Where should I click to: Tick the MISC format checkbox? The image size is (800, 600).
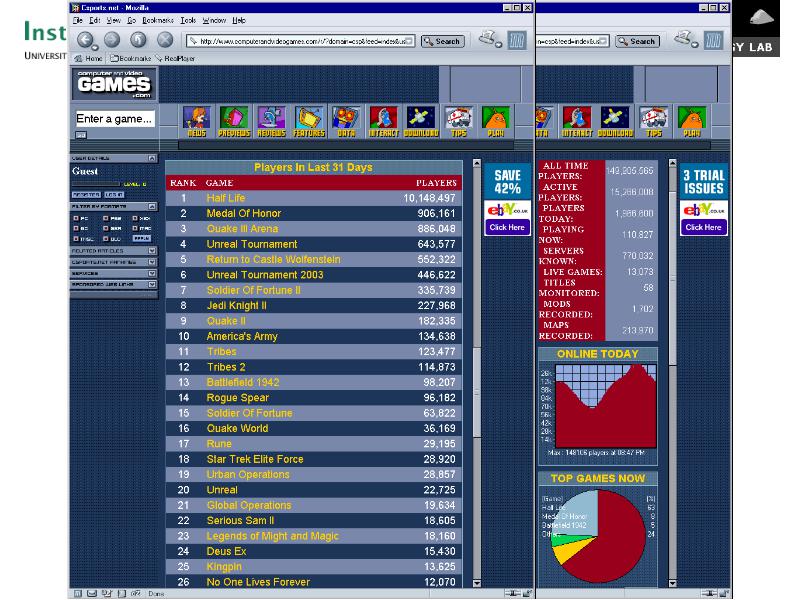[76, 238]
